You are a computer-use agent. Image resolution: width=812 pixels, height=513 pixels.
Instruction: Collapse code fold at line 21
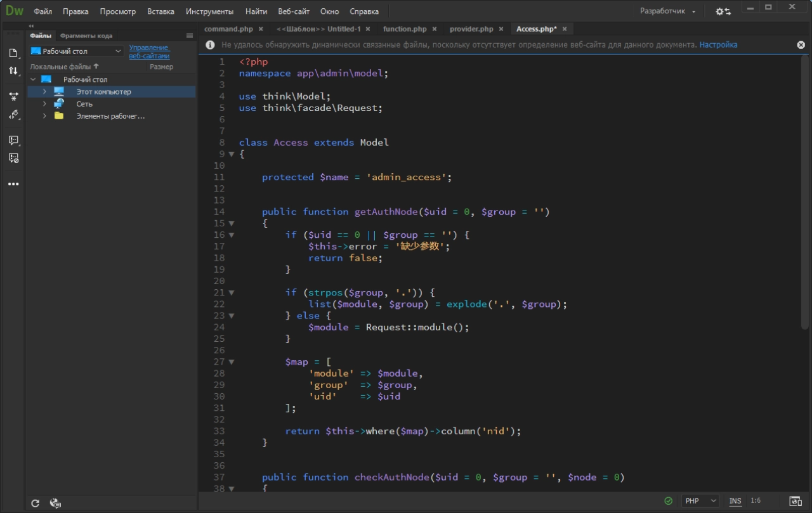click(x=232, y=292)
